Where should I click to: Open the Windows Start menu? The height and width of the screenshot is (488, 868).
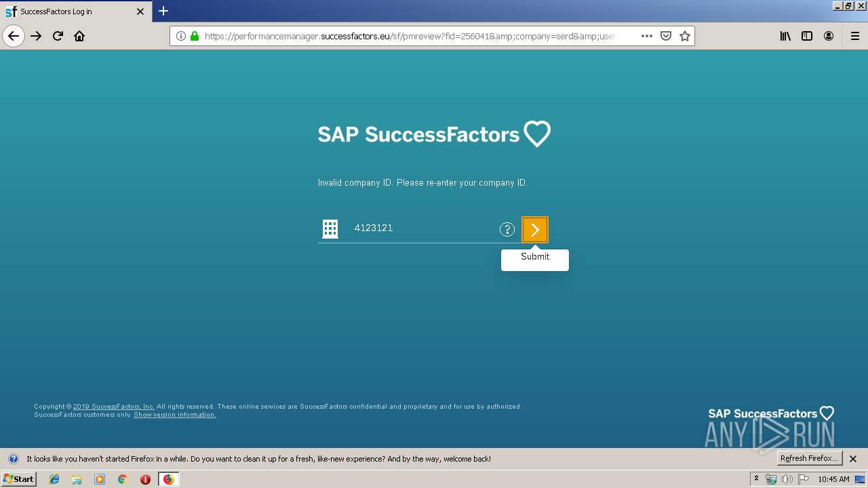point(19,479)
